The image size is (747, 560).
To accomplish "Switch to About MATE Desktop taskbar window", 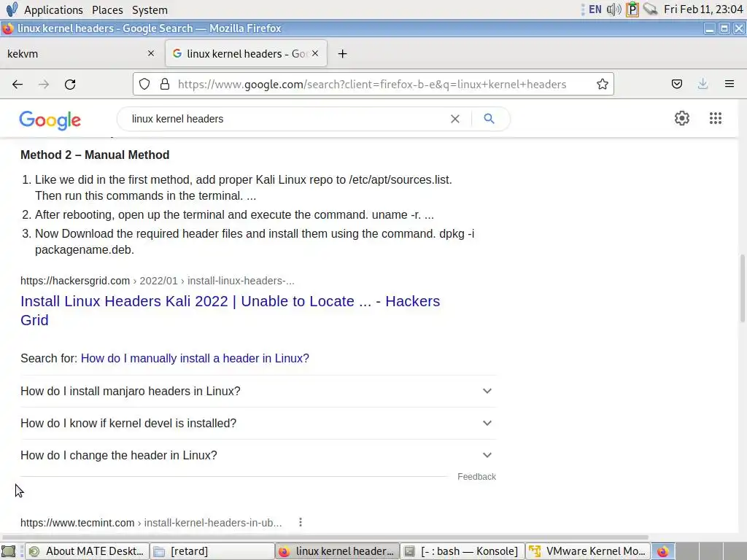I will coord(88,551).
